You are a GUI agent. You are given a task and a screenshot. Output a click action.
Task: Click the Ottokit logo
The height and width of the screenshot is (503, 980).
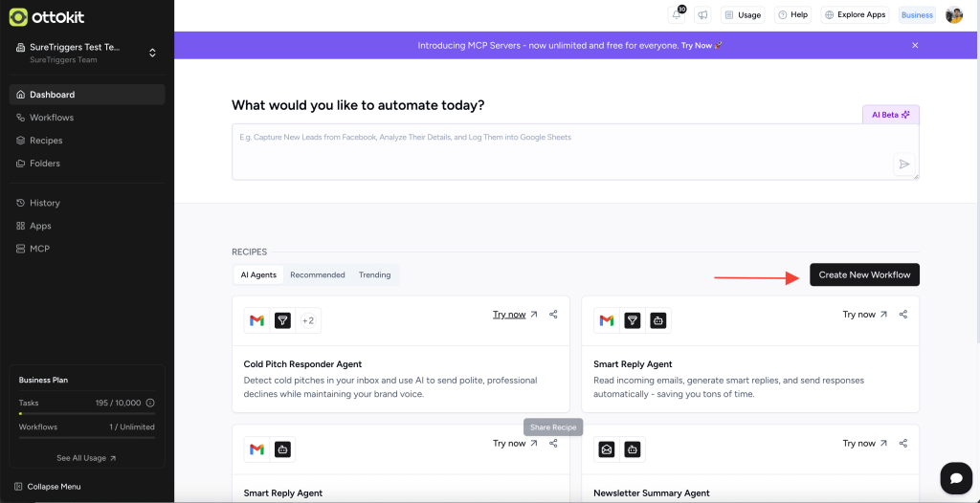[46, 17]
